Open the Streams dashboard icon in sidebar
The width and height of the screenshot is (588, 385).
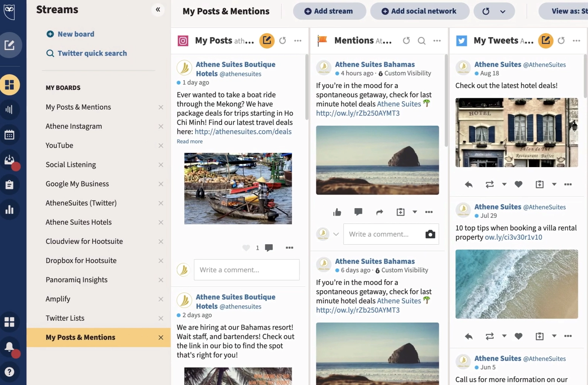coord(9,85)
